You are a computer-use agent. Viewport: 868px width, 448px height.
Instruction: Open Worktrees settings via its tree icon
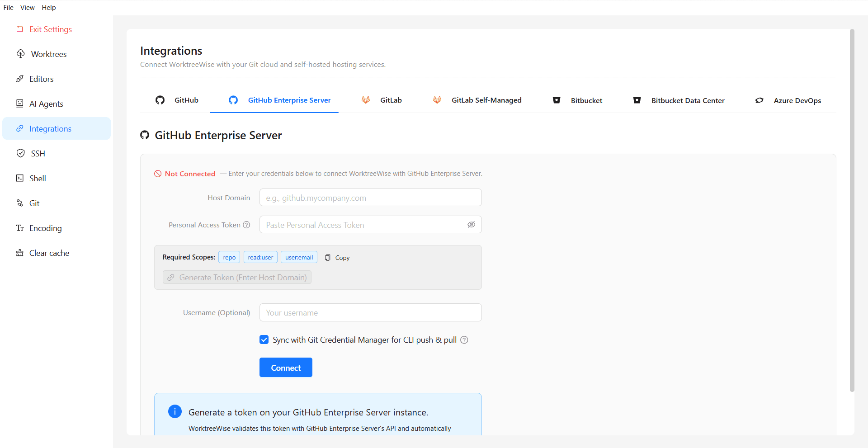pyautogui.click(x=21, y=54)
